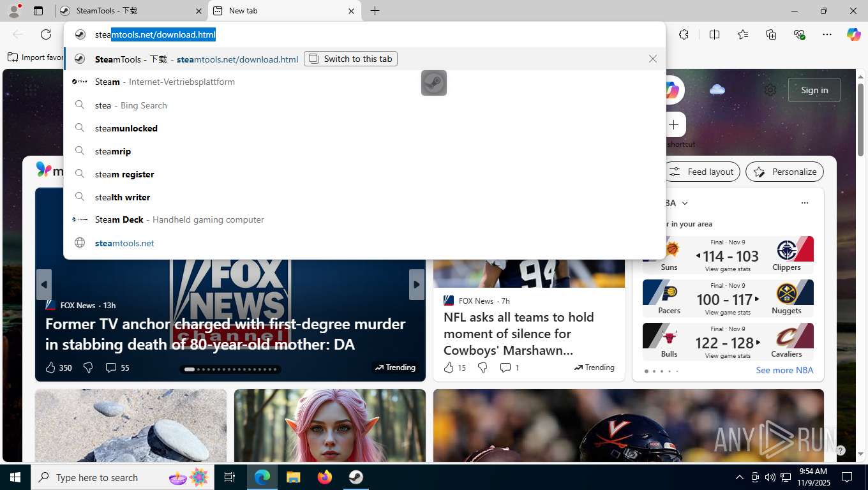Open the pink-haired elf thumbnail card
868x490 pixels.
(x=330, y=426)
